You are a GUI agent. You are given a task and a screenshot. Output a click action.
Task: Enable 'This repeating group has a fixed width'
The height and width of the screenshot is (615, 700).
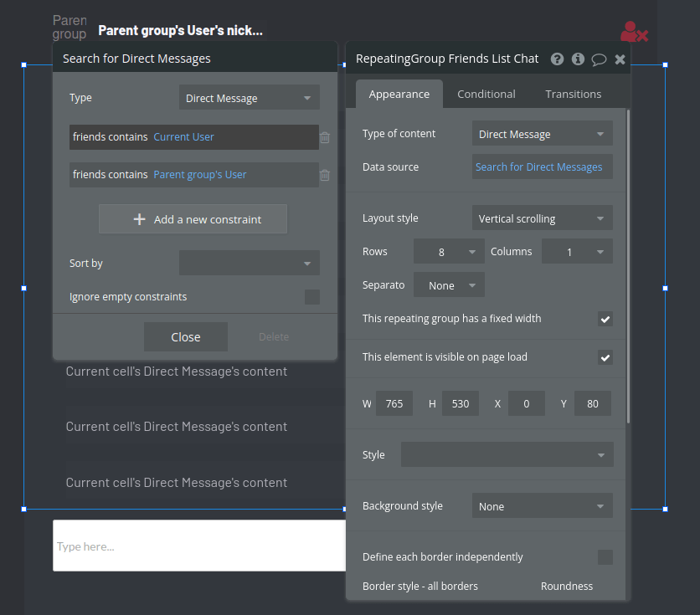click(x=605, y=319)
